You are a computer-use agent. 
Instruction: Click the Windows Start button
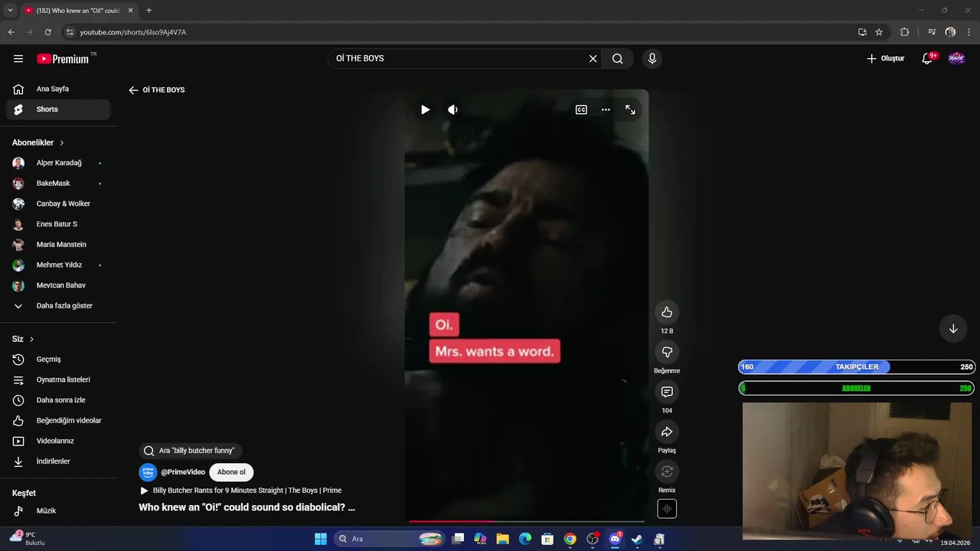coord(321,539)
